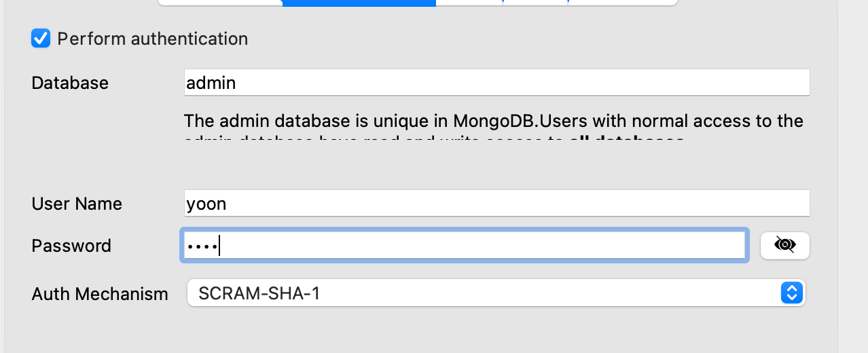Open the Auth Mechanism dropdown
The height and width of the screenshot is (353, 868).
tap(496, 293)
